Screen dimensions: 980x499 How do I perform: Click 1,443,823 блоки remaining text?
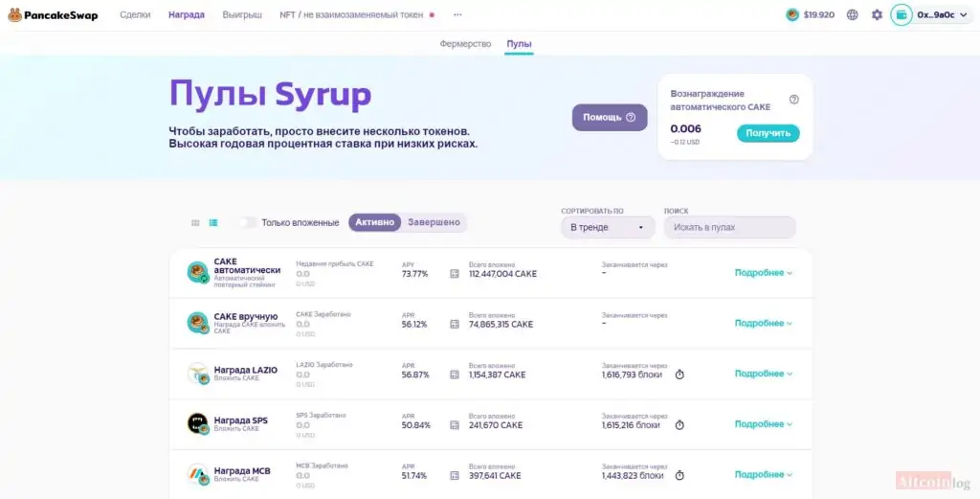(633, 476)
